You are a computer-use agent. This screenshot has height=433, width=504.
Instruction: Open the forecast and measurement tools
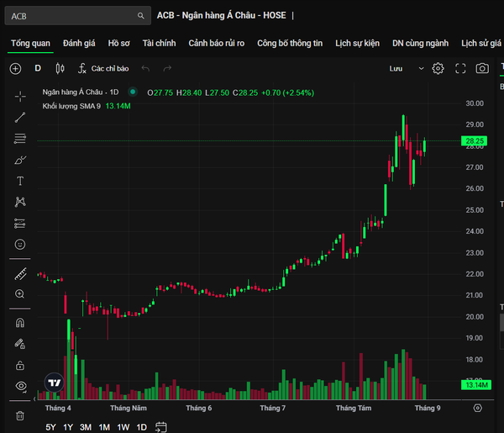tap(20, 224)
